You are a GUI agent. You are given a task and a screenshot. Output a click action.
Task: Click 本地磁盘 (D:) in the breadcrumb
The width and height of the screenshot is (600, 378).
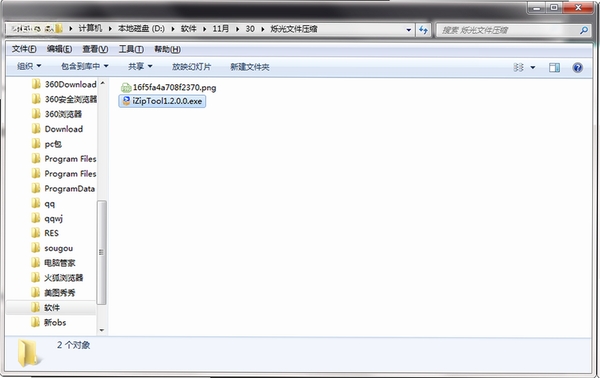[141, 29]
